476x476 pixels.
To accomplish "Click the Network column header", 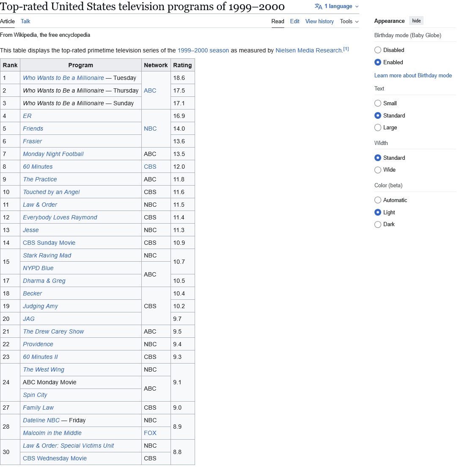I will (x=156, y=65).
